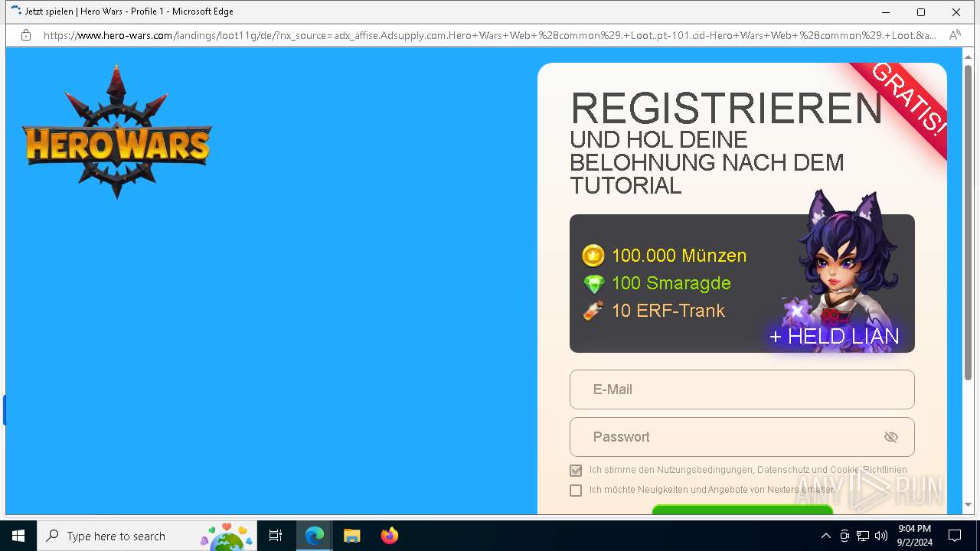Show hidden system tray icons
The height and width of the screenshot is (551, 980).
coord(825,536)
